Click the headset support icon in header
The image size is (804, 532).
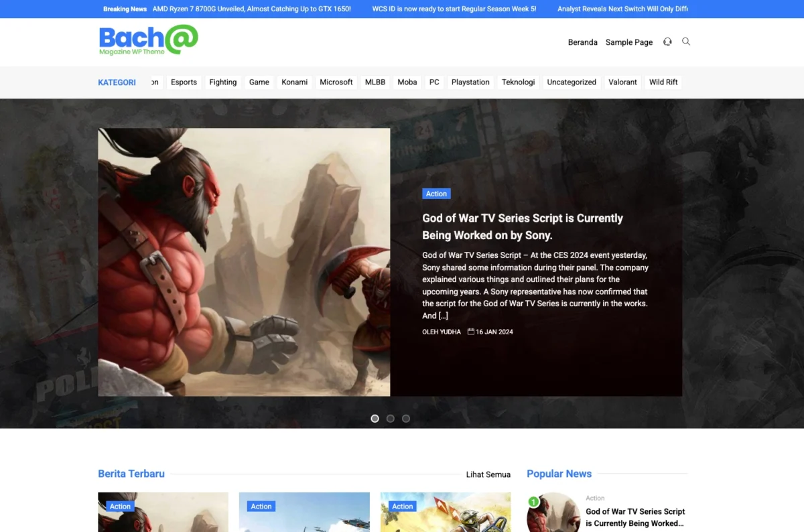[x=667, y=42]
